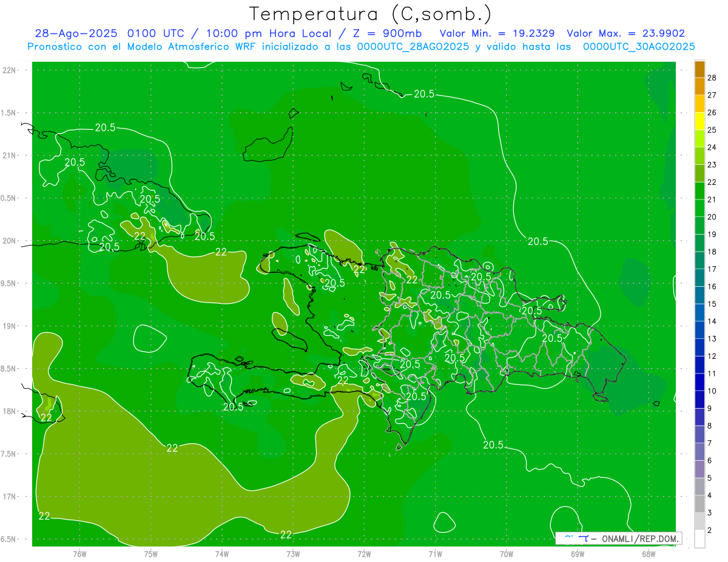Pick the gold colorbar band between 26 and 27
This screenshot has width=728, height=562.
700,104
